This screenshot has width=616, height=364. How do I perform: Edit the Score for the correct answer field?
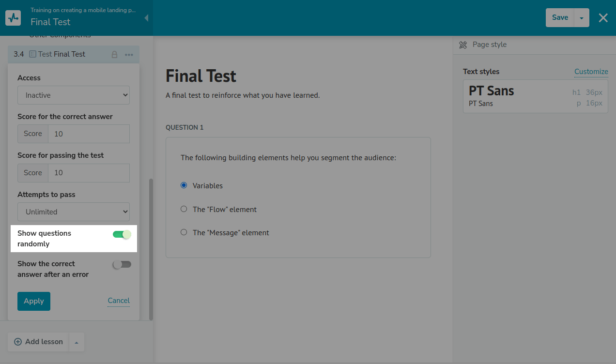pyautogui.click(x=89, y=134)
